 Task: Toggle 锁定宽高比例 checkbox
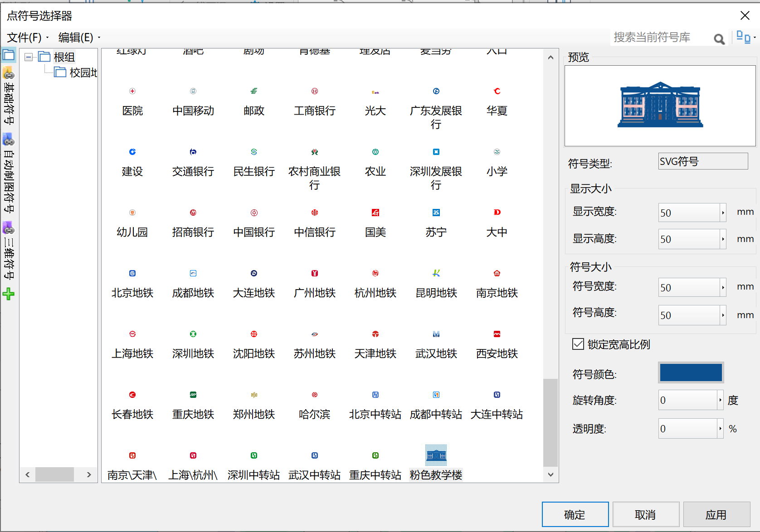[578, 344]
